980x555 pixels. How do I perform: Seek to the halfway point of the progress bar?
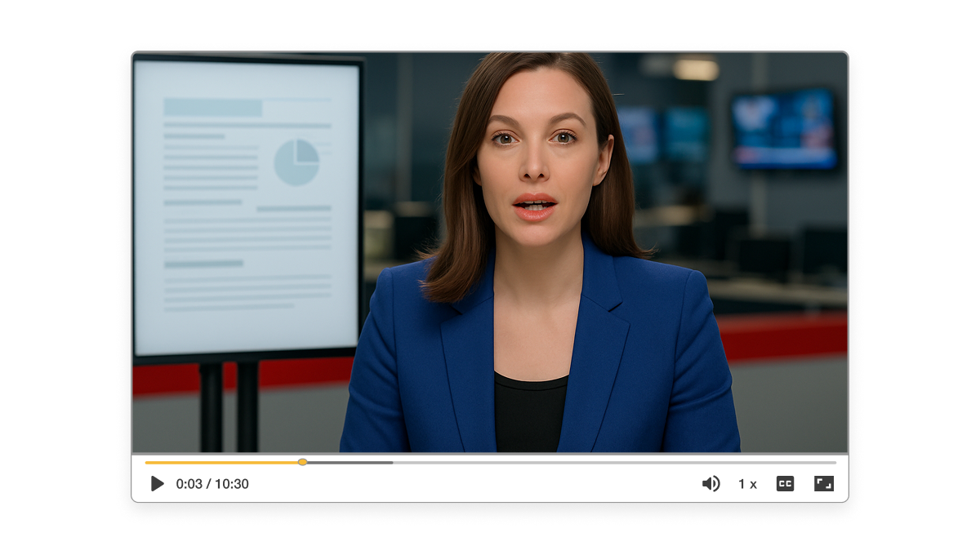490,462
